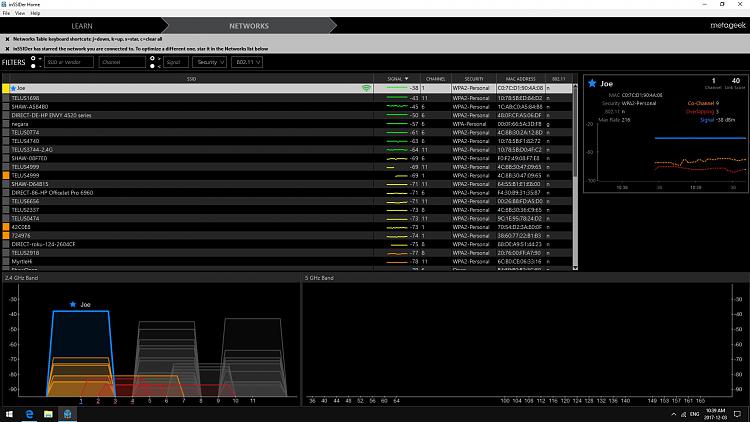Select DIRECT-DE-HP ENVY 4520 series row
Viewport: 750px width, 422px height.
(x=287, y=115)
